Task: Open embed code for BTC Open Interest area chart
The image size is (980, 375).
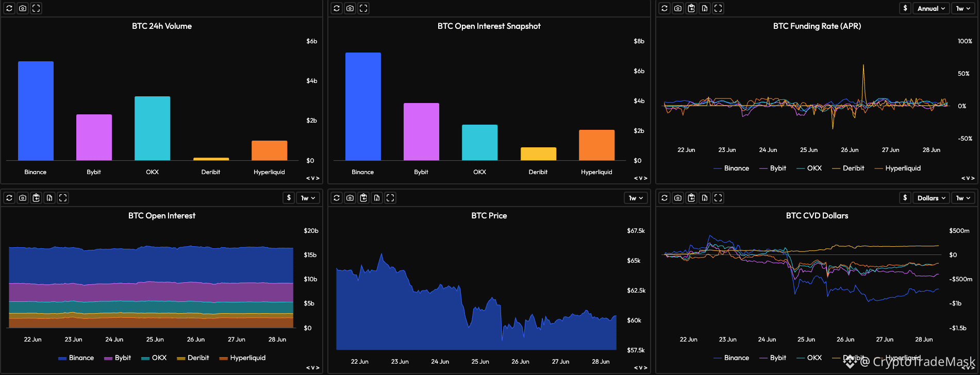Action: click(x=313, y=368)
